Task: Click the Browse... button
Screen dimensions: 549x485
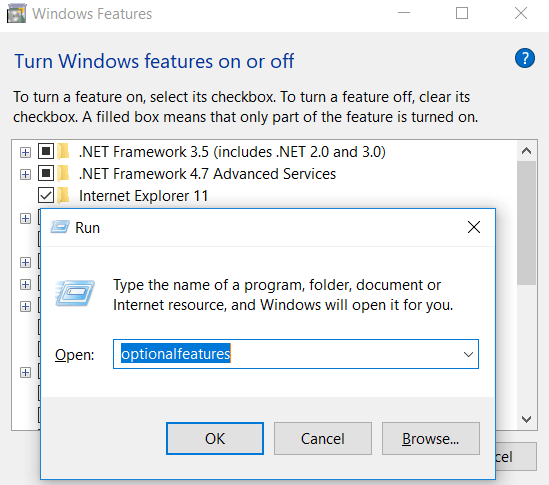Action: 431,438
